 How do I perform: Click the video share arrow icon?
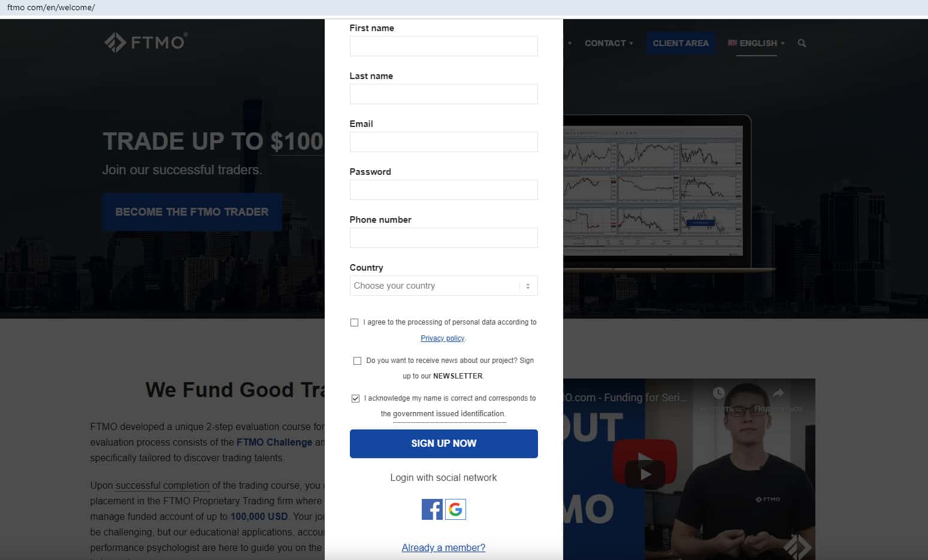point(778,393)
